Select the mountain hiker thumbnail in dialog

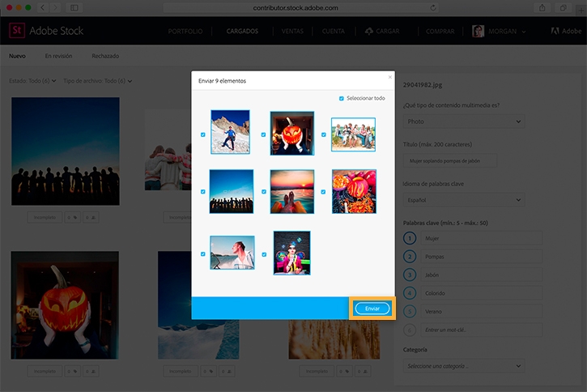tap(230, 132)
